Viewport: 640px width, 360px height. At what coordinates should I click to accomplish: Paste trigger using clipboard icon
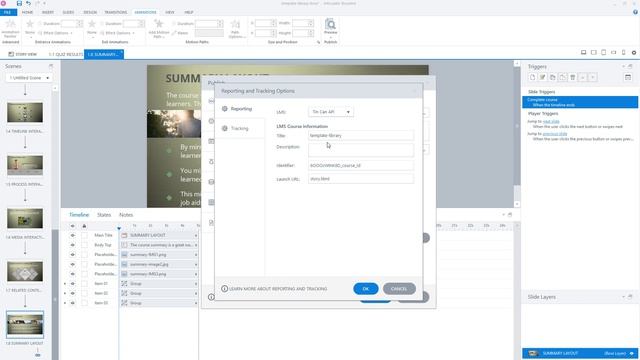[562, 77]
